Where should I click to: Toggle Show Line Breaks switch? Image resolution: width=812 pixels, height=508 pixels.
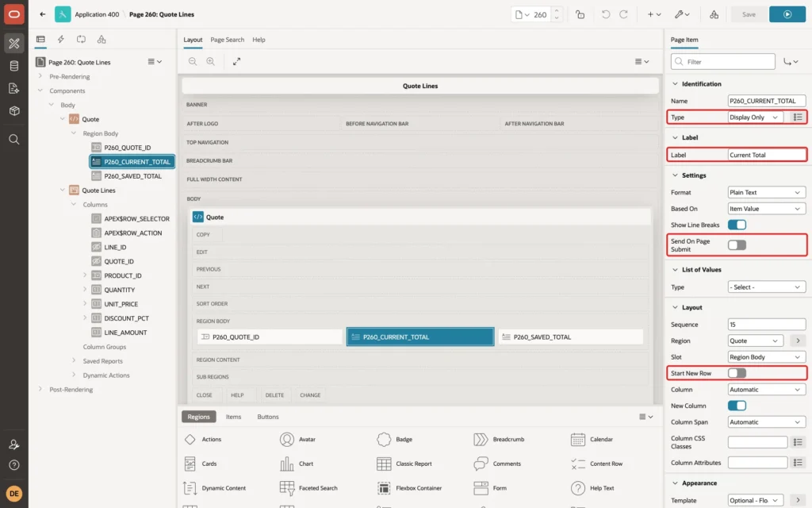click(x=737, y=225)
